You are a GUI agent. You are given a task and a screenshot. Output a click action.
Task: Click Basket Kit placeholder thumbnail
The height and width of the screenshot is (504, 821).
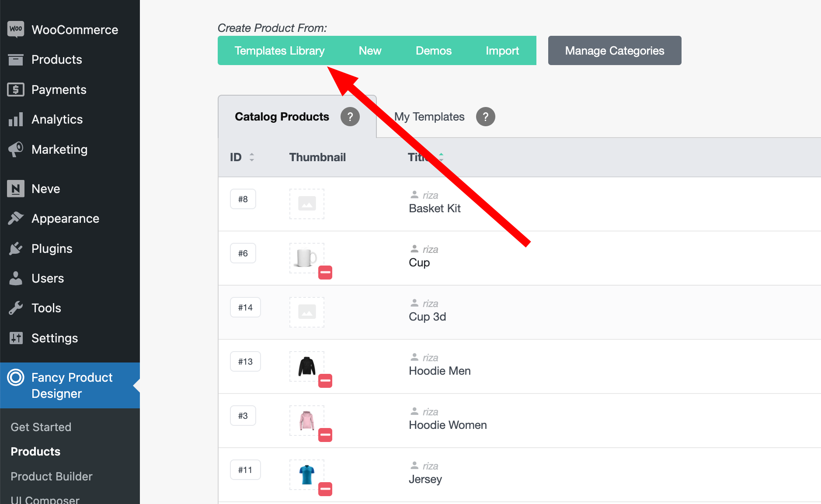(x=307, y=204)
